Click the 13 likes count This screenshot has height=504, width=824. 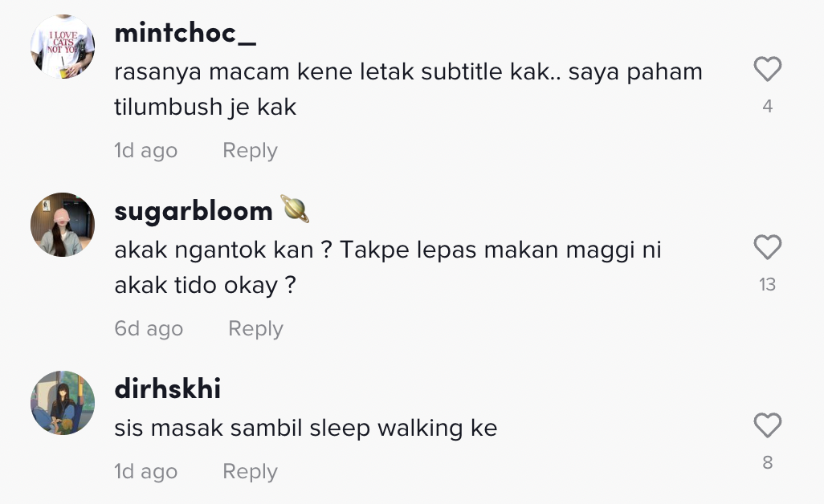point(768,284)
